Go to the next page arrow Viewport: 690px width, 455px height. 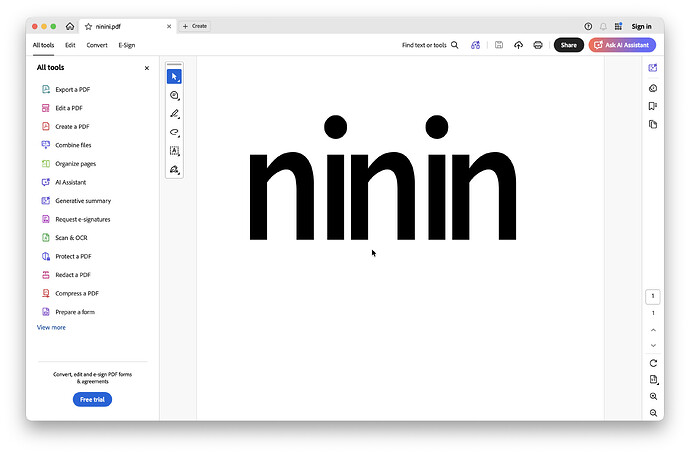[x=653, y=346]
